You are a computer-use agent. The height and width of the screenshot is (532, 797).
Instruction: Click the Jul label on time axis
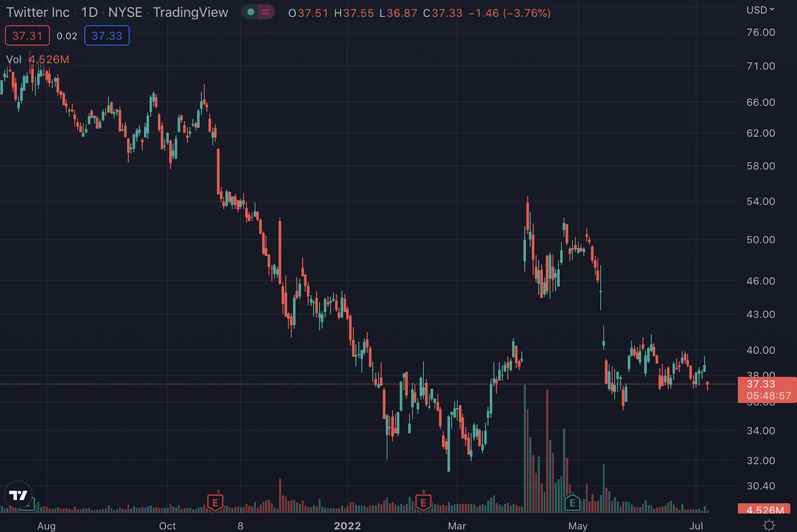(696, 526)
